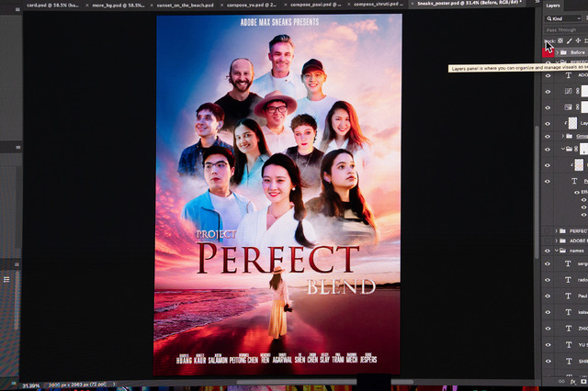Image resolution: width=588 pixels, height=391 pixels.
Task: Open status bar info arrow
Action: click(114, 385)
